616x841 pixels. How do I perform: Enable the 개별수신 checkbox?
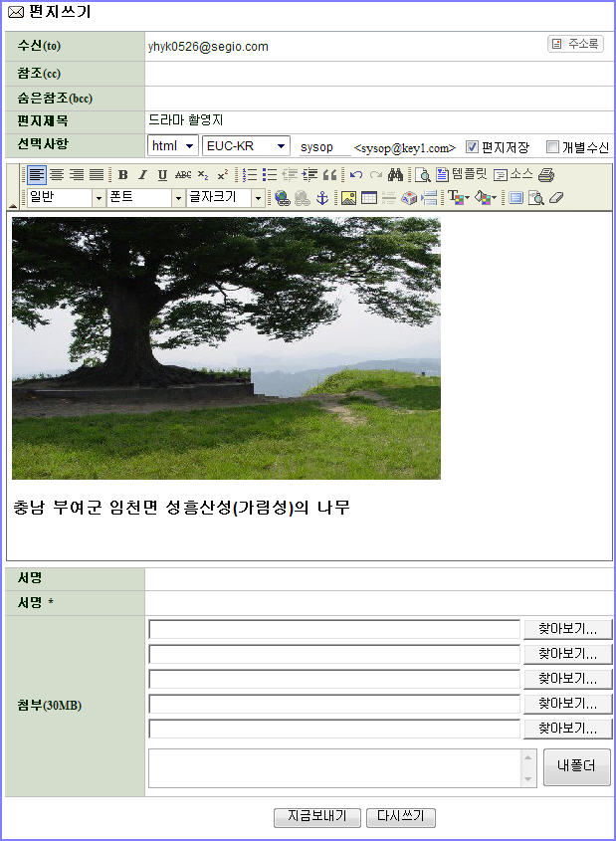point(553,147)
